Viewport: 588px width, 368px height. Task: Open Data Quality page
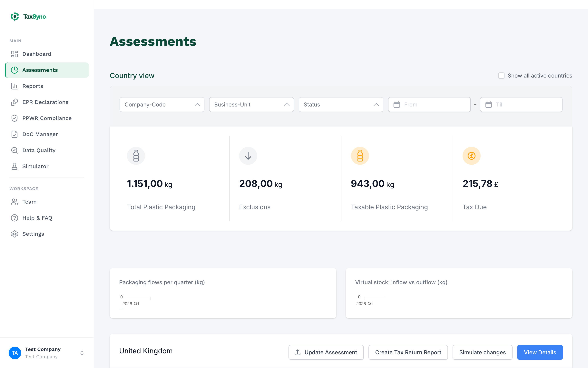click(x=47, y=150)
